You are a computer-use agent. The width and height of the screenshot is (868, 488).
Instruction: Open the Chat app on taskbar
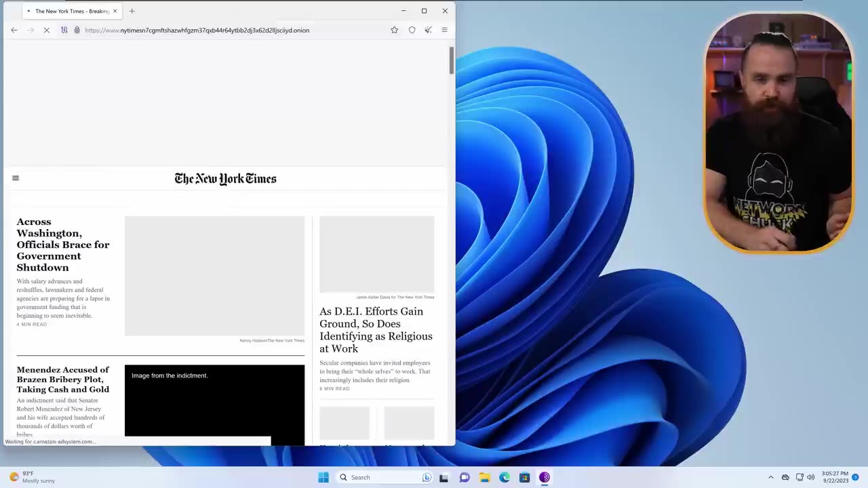tap(465, 477)
